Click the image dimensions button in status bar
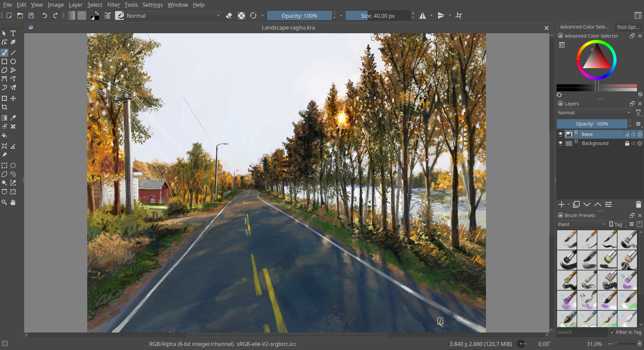This screenshot has width=644, height=350. coord(480,344)
